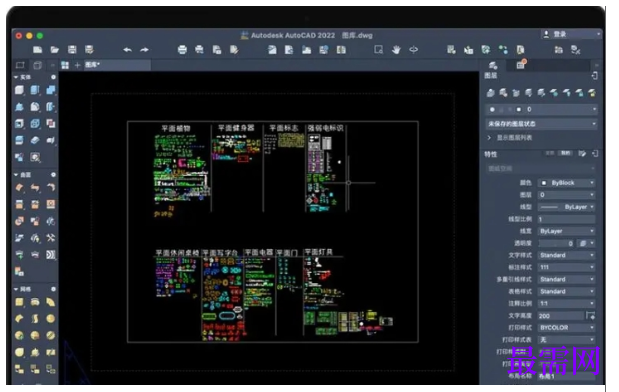The width and height of the screenshot is (619, 392).
Task: Open the 文字样式 Standard dropdown
Action: tap(566, 255)
